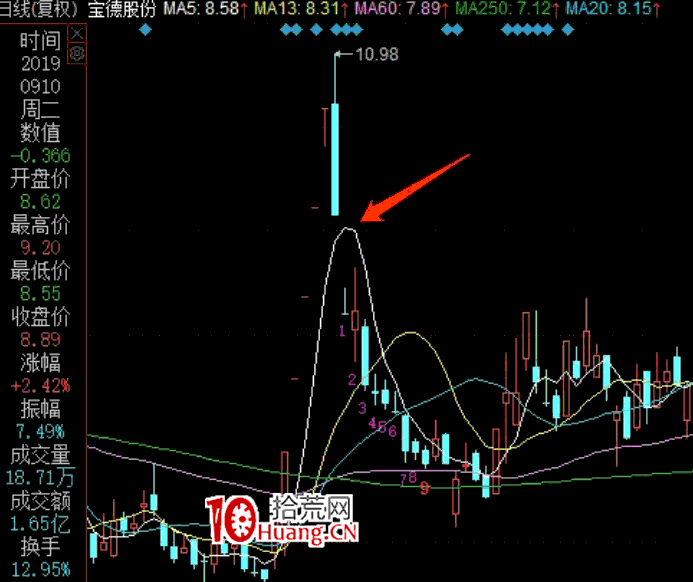The width and height of the screenshot is (693, 582).
Task: Click the value -0.366
Action: click(40, 156)
